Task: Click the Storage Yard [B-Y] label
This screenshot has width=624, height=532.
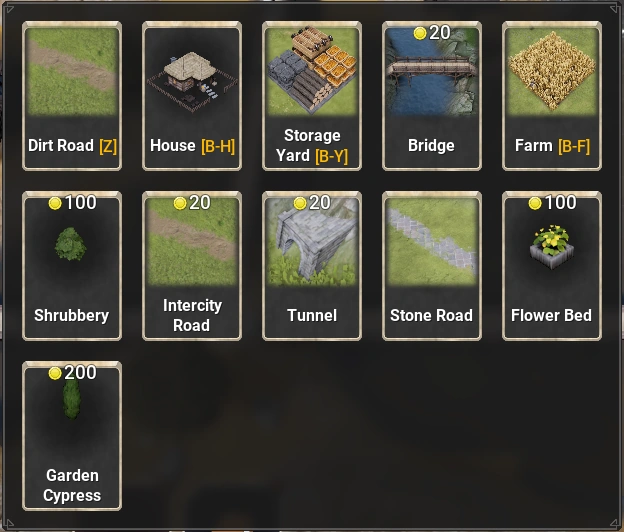Action: click(312, 146)
